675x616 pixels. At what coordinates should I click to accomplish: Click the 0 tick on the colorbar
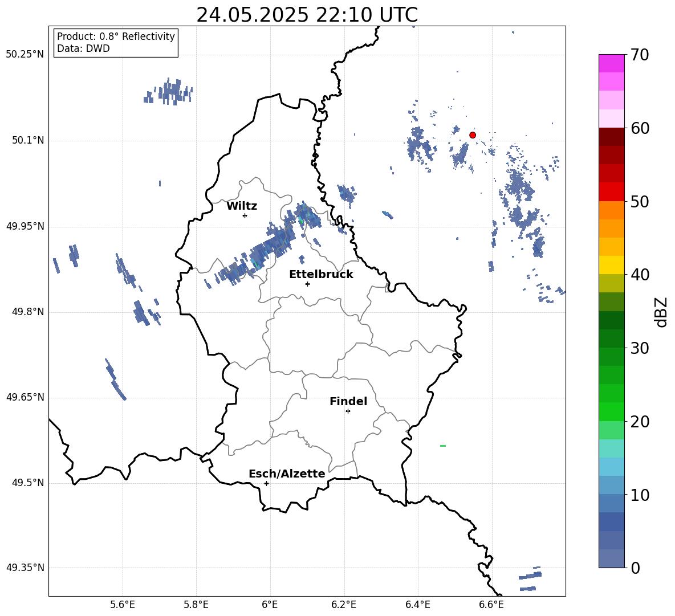point(635,568)
